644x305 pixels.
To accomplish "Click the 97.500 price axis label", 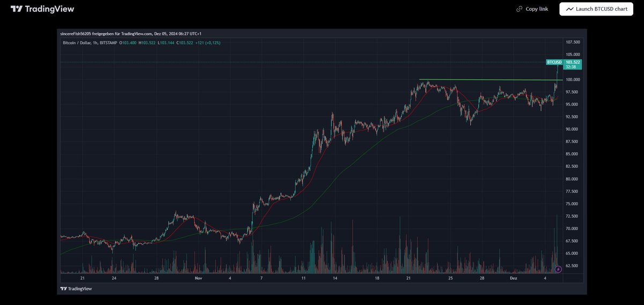I will 573,92.
